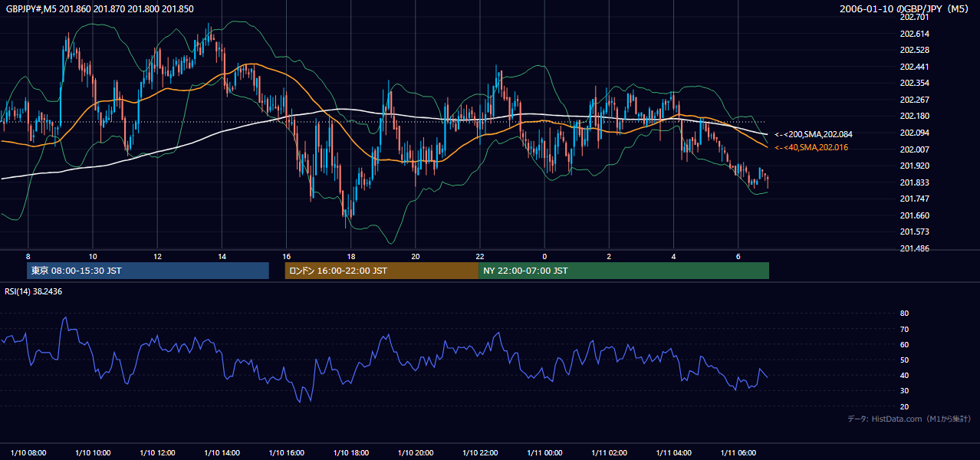980x460 pixels.
Task: Click the RSI 30 level label
Action: click(904, 391)
